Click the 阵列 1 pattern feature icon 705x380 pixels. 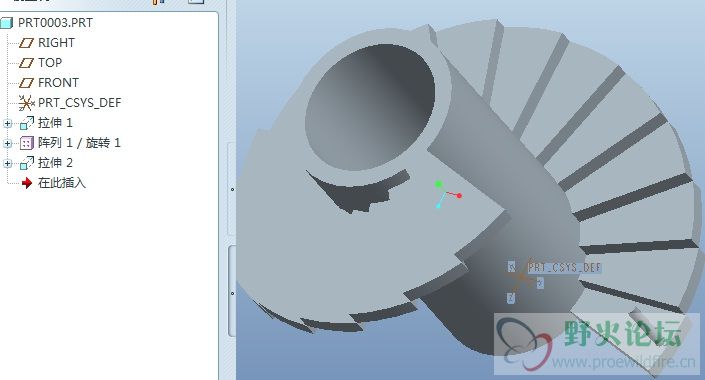click(27, 143)
